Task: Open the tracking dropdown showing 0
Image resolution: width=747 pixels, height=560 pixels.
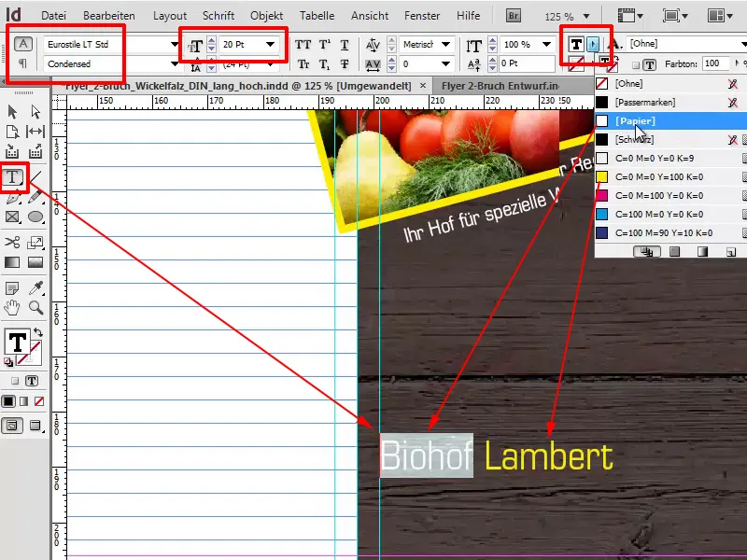Action: click(446, 63)
